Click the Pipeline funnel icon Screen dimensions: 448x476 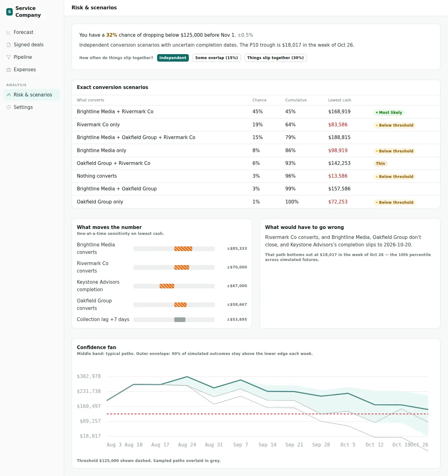(x=9, y=57)
